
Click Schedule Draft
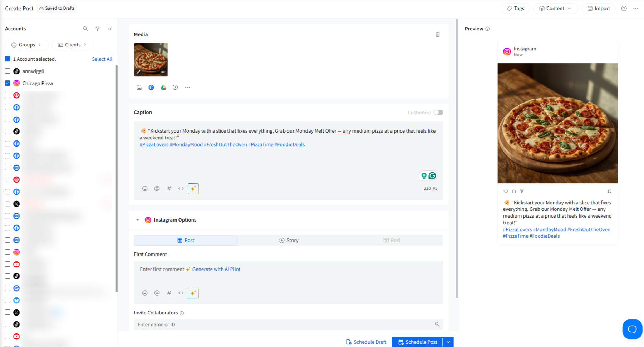coord(366,342)
